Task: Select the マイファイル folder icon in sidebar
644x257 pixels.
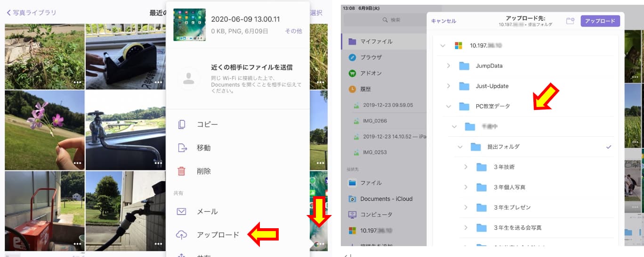Action: coord(352,41)
